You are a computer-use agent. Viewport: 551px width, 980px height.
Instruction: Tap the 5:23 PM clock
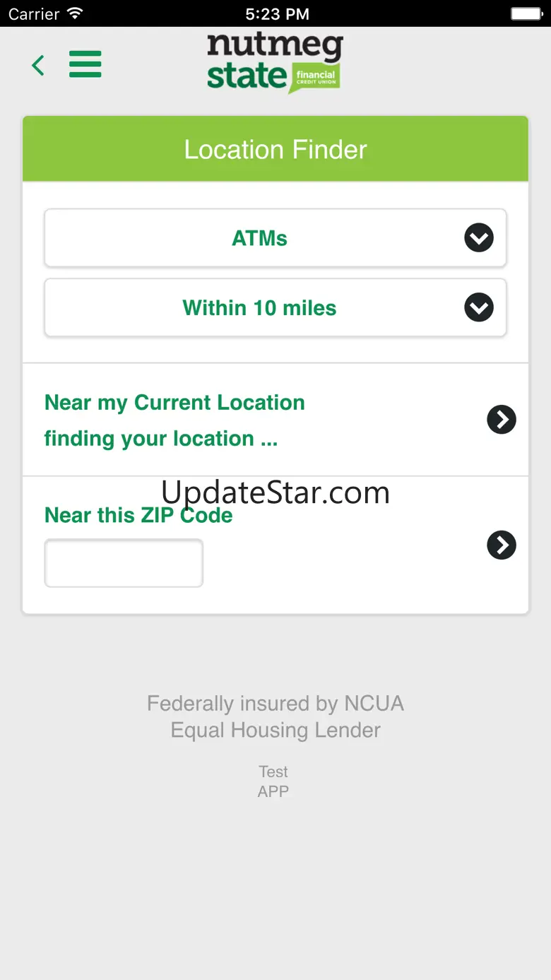coord(277,13)
